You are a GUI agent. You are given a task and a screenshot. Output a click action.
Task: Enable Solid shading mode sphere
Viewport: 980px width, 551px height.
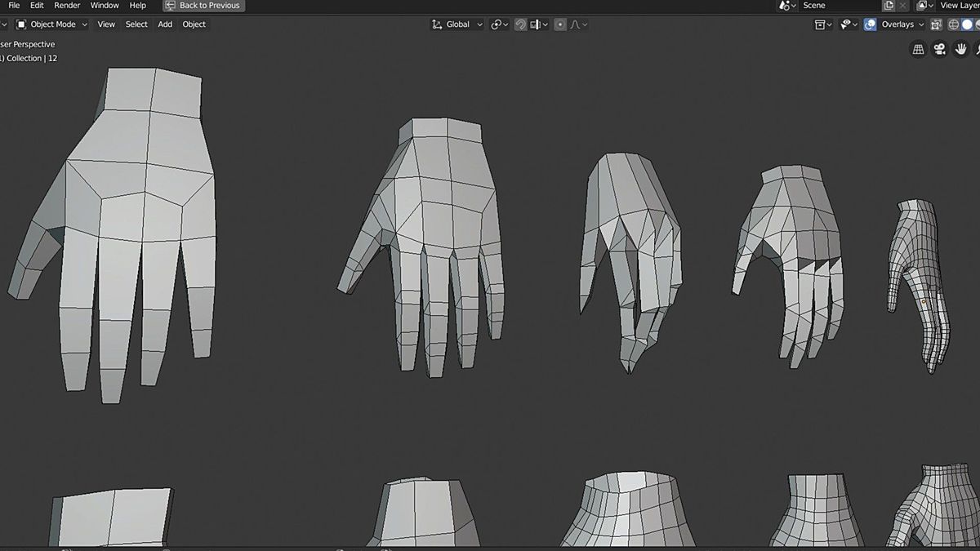pyautogui.click(x=968, y=24)
